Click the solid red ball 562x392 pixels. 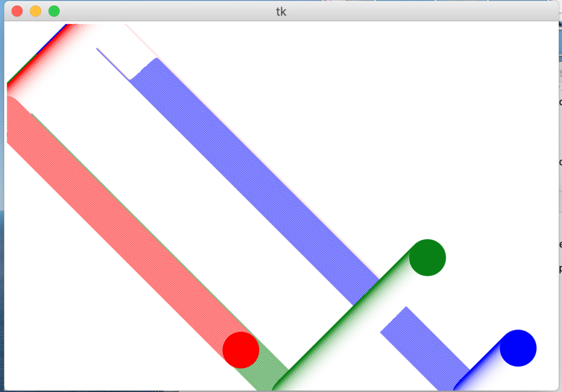tap(241, 349)
